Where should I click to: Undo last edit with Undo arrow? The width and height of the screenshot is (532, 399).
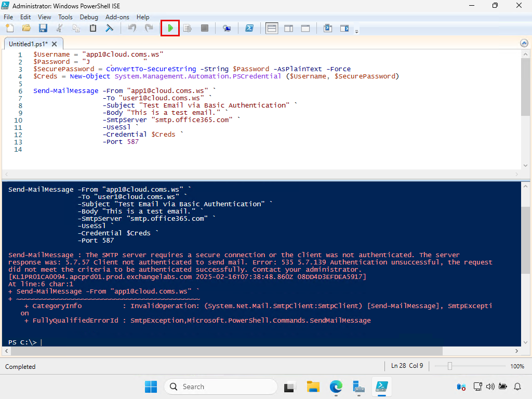[x=132, y=28]
